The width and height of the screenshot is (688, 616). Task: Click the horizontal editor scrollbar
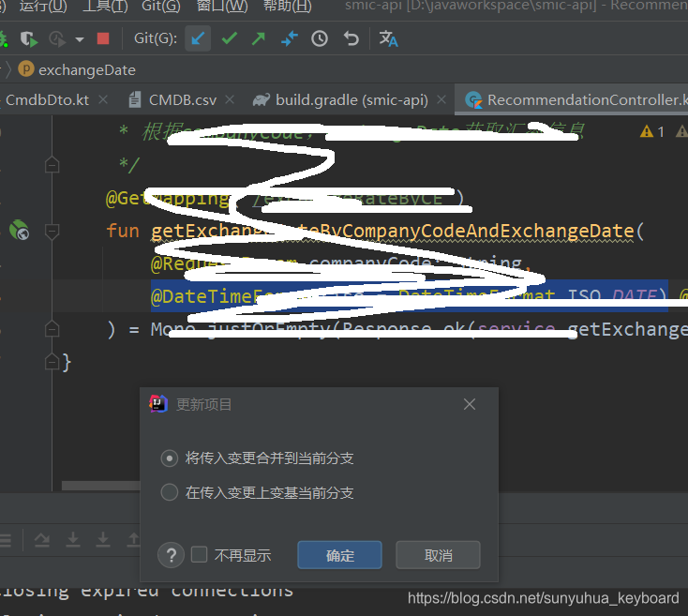pos(101,486)
